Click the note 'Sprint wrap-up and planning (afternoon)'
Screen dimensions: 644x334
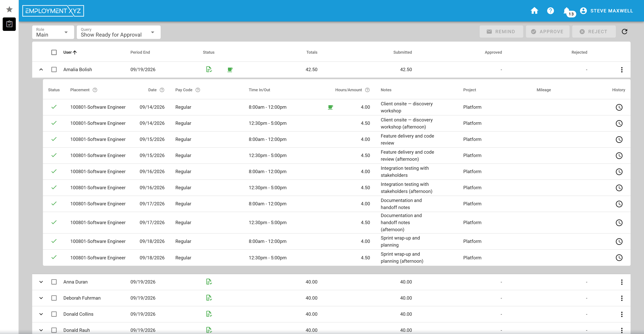(x=402, y=258)
